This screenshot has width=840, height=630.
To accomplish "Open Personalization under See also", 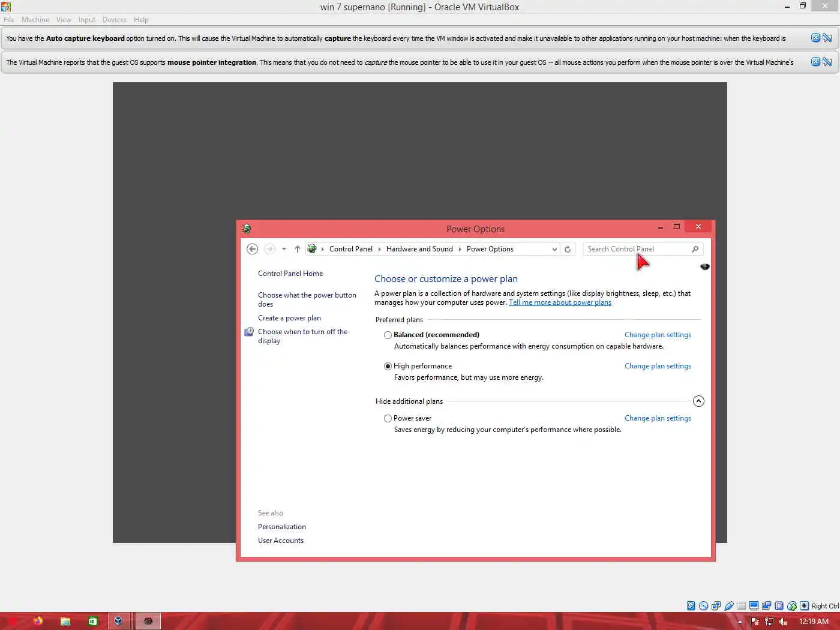I will point(282,527).
